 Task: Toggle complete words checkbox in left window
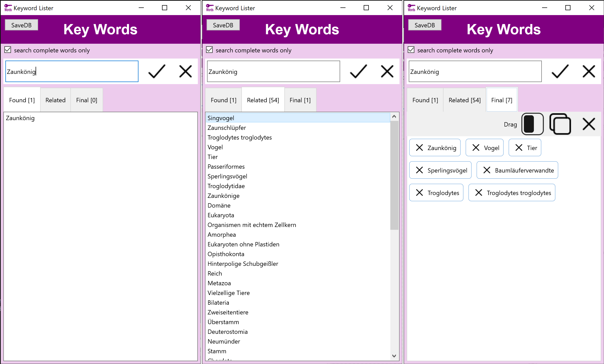click(x=8, y=50)
